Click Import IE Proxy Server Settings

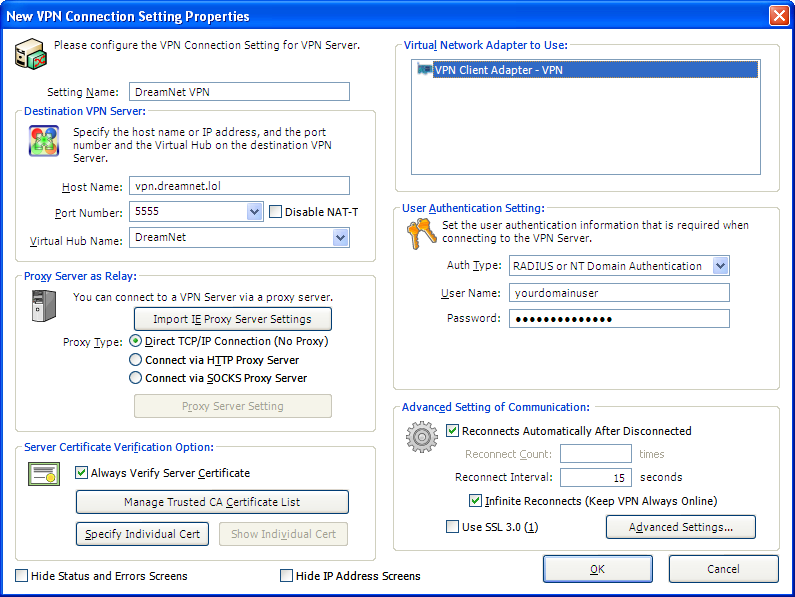[233, 319]
